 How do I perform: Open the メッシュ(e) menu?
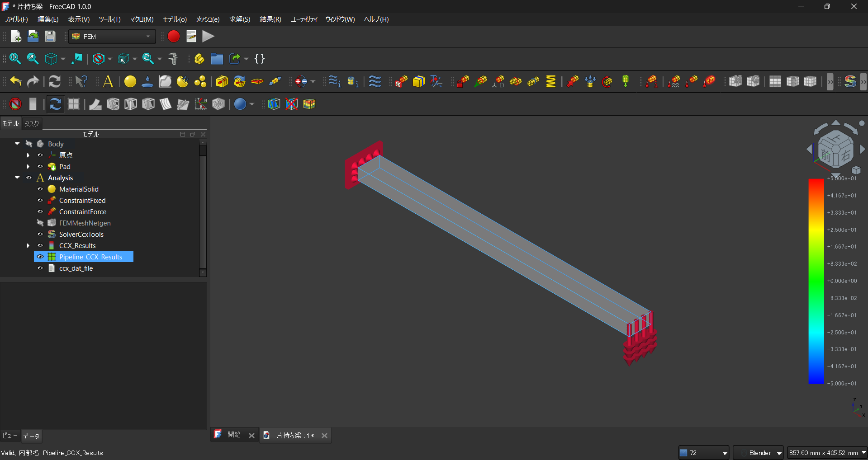(208, 19)
